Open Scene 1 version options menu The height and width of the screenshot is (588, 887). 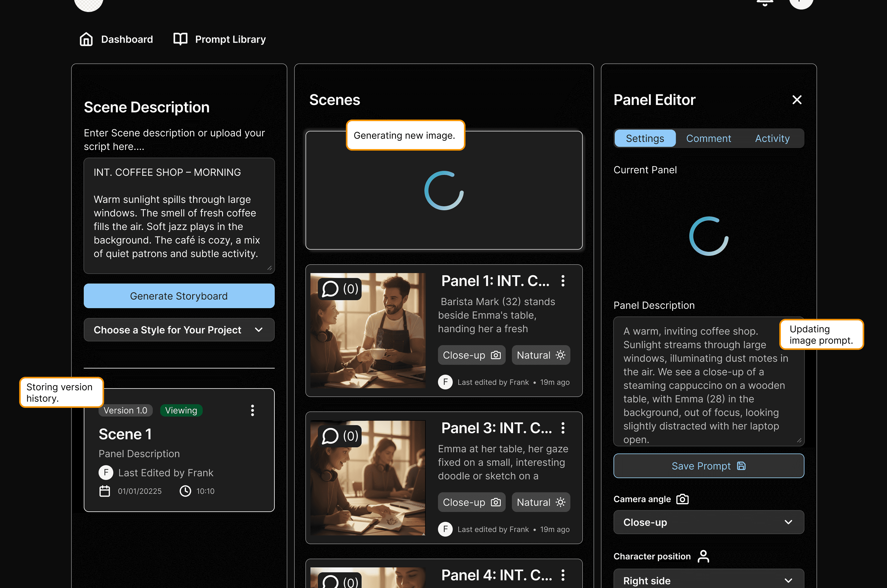click(252, 410)
